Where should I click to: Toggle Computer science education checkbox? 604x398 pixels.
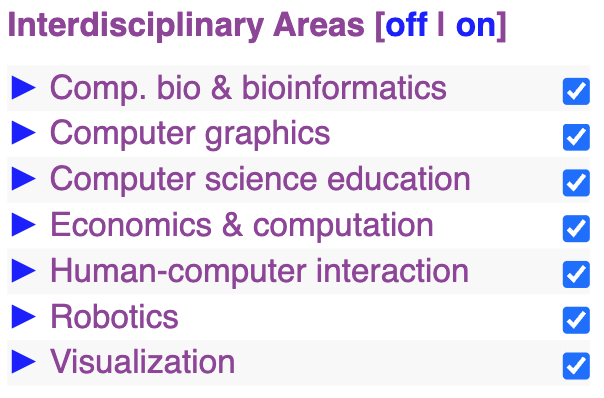tap(576, 183)
